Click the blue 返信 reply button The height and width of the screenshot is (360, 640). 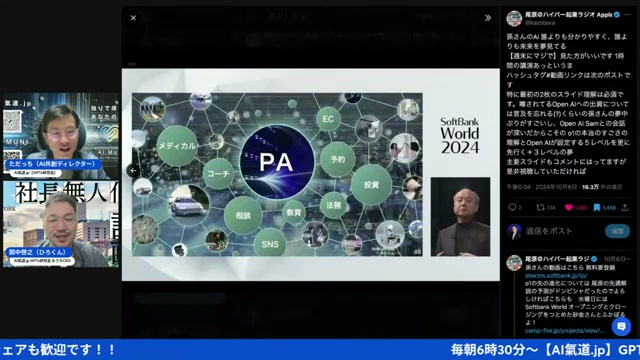pyautogui.click(x=617, y=231)
